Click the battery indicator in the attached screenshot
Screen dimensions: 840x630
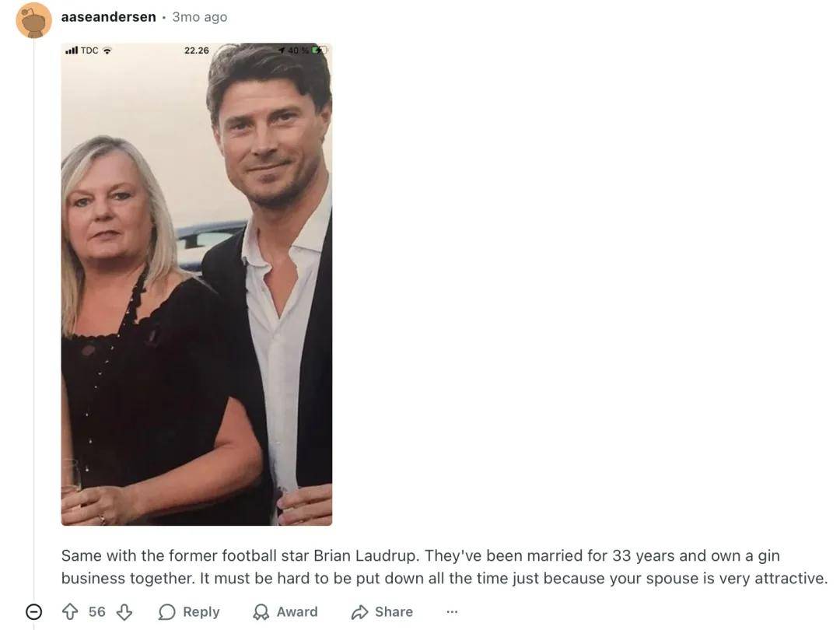pos(318,51)
